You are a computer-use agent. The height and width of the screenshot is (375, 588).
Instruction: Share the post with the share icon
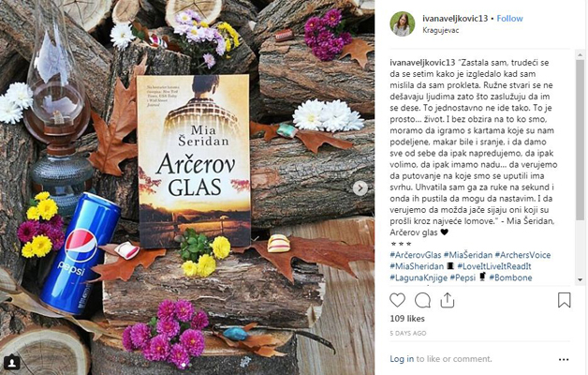coord(447,300)
